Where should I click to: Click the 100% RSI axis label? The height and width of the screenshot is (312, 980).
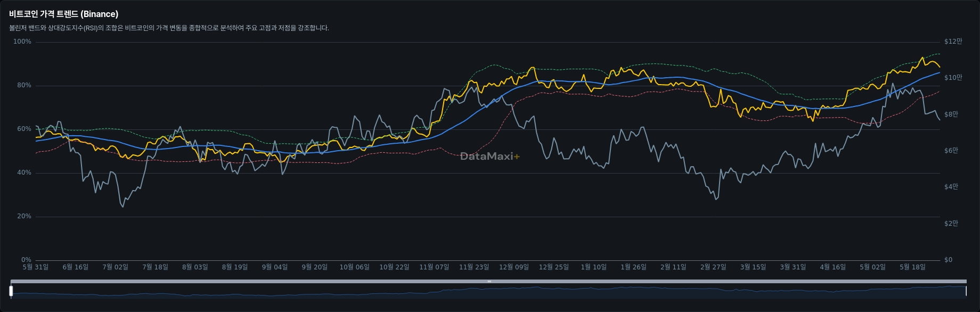(22, 42)
